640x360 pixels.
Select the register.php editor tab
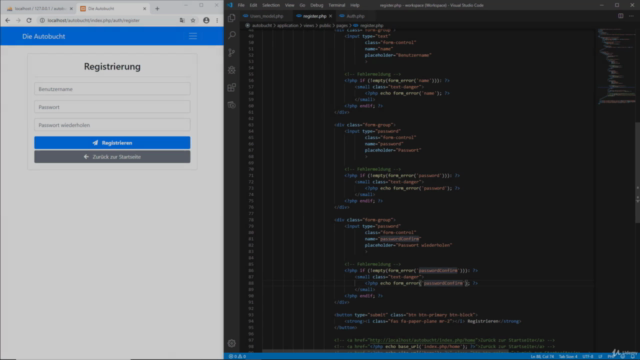pos(314,16)
